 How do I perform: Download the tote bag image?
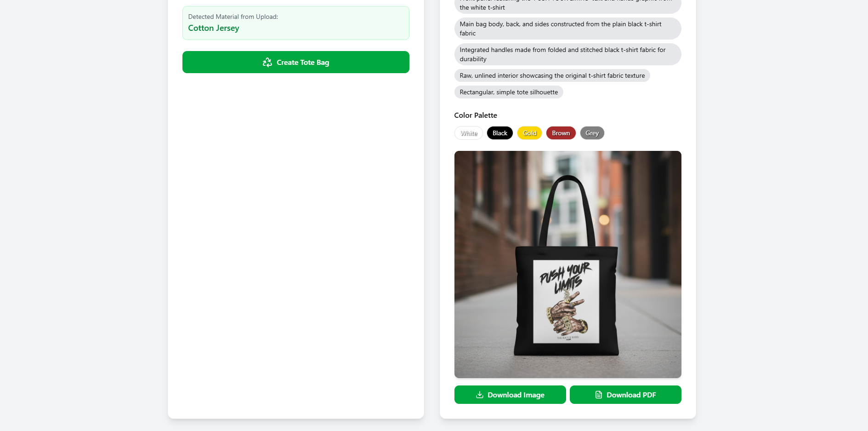pos(510,395)
